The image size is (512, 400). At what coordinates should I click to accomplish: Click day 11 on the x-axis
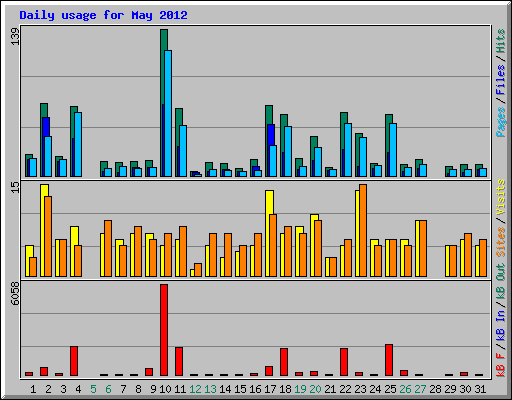[180, 389]
